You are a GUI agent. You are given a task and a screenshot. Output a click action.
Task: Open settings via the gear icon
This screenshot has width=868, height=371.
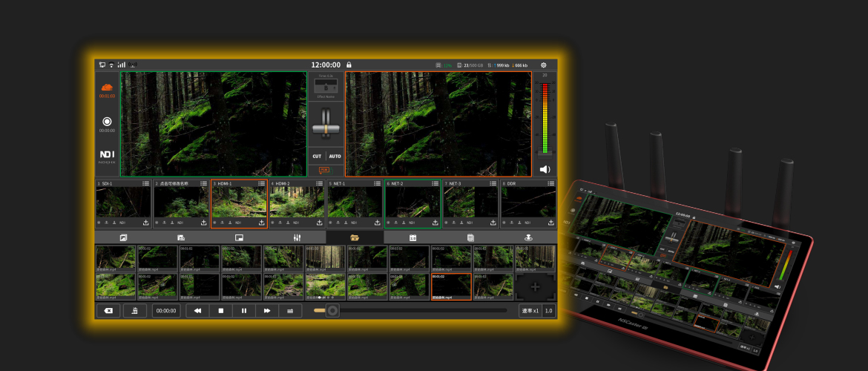coord(543,65)
